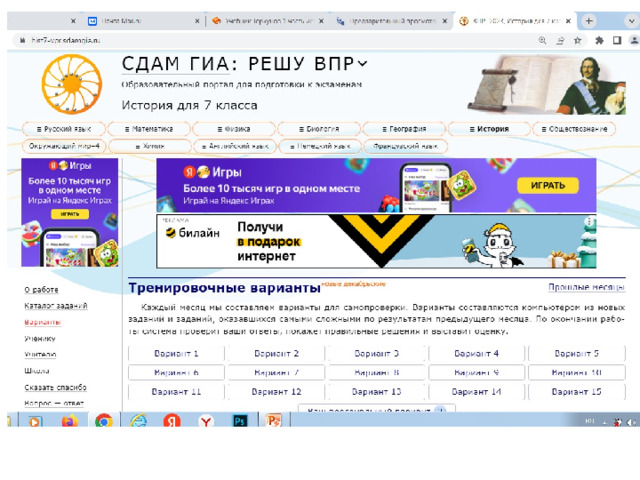Open the Немецкий язык subject menu

[x=320, y=146]
